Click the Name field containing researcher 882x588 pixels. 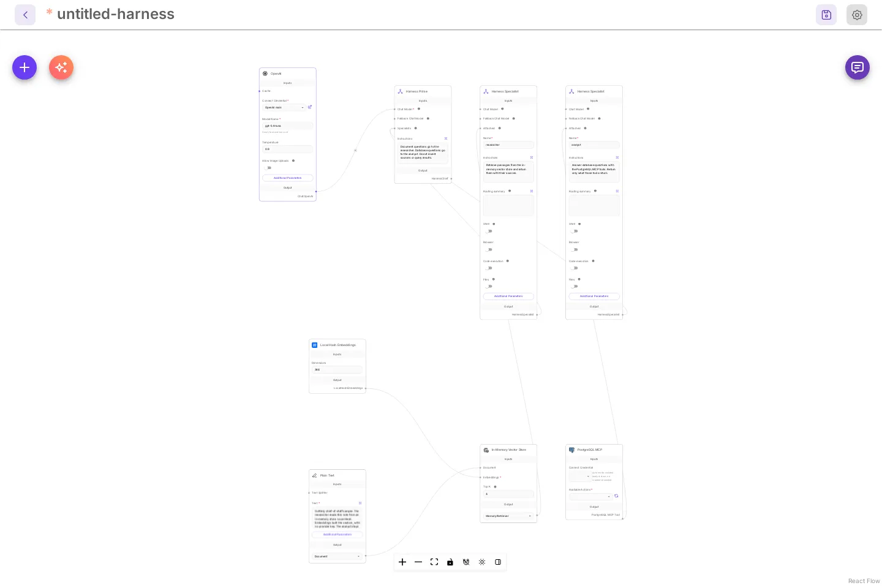[508, 145]
